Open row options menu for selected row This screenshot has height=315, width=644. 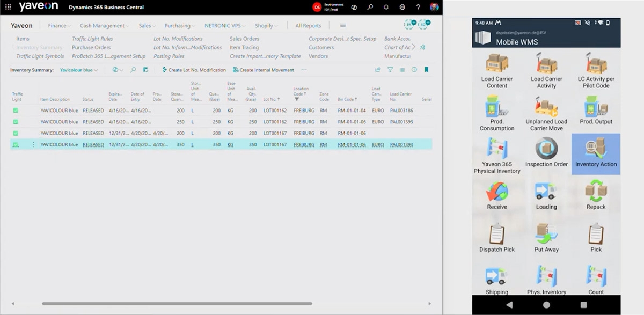pos(33,145)
